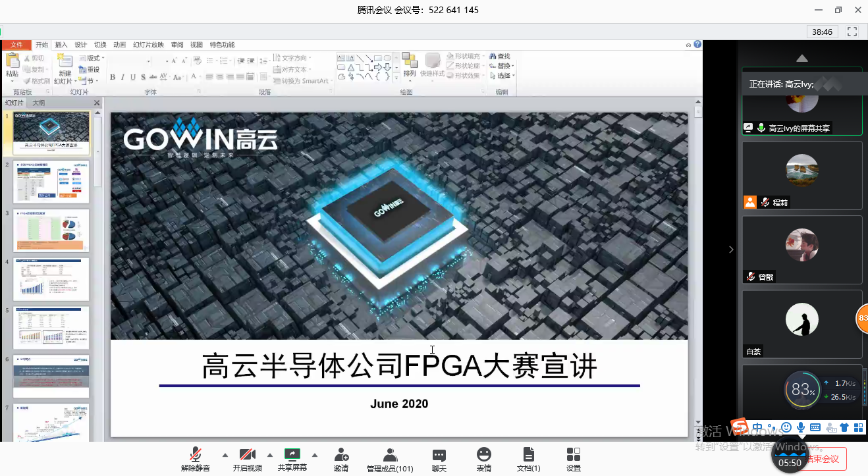Open the 幻灯片放映 ribbon tab

tap(148, 45)
